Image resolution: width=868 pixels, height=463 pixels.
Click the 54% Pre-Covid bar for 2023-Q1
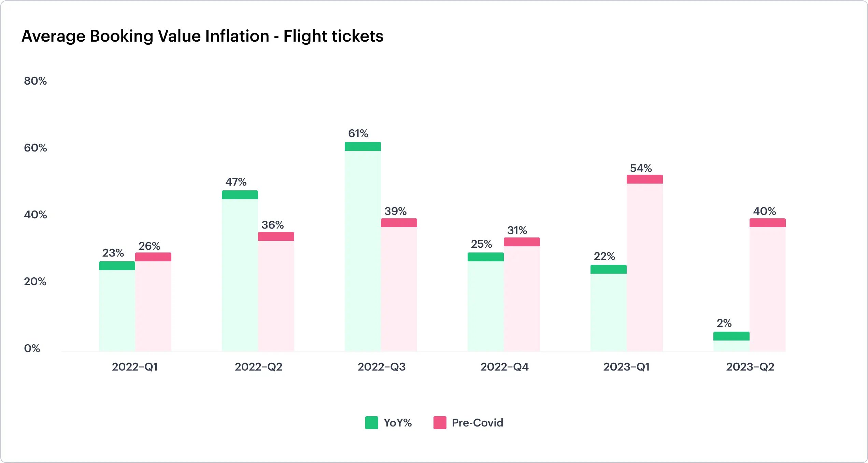pyautogui.click(x=644, y=263)
